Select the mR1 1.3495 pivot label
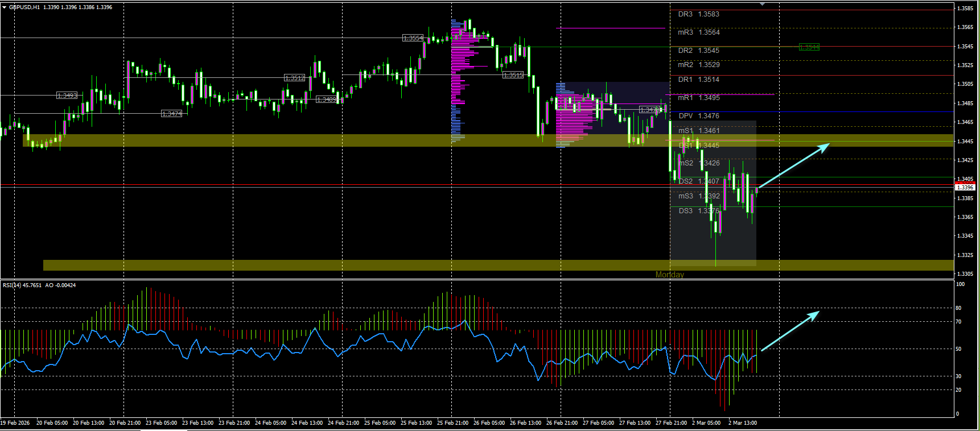The width and height of the screenshot is (980, 431). click(x=699, y=98)
